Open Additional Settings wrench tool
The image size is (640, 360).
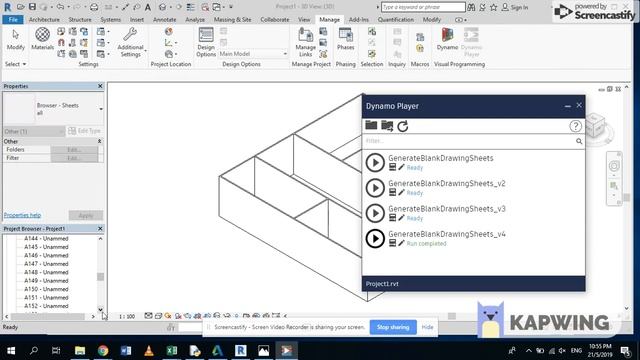click(x=130, y=42)
